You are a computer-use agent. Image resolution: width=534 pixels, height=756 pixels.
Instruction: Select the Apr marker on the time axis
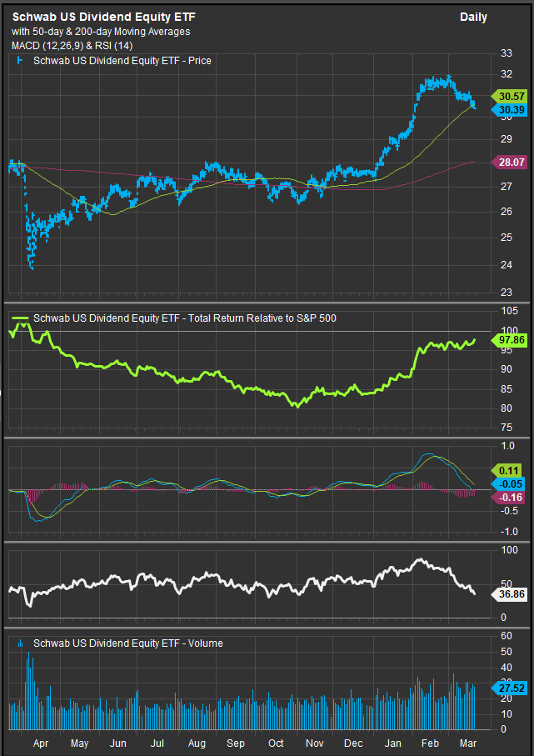(39, 743)
